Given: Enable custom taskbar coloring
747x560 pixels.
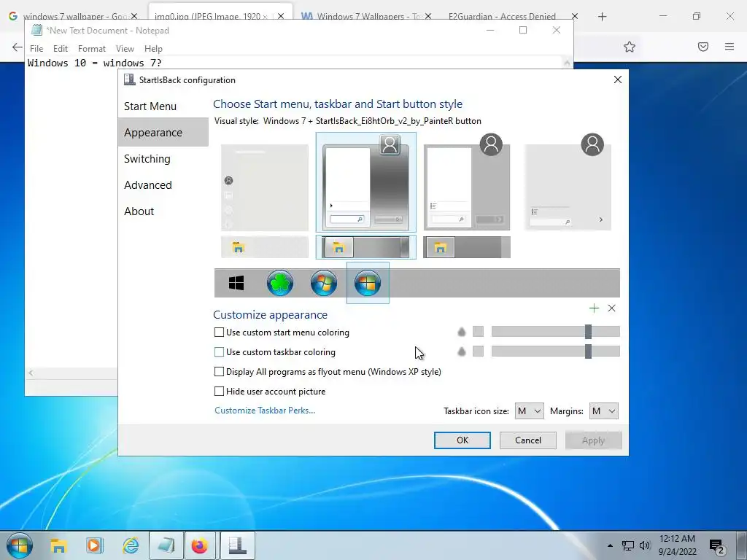Looking at the screenshot, I should [219, 352].
